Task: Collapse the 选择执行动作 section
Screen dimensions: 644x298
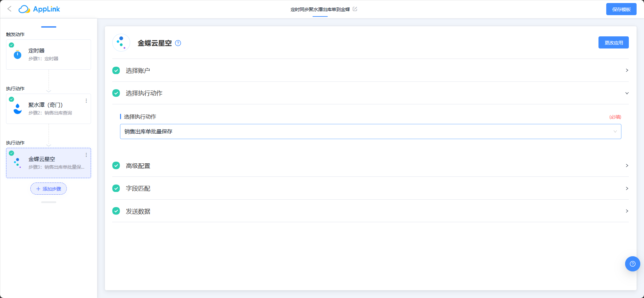Action: [370, 93]
